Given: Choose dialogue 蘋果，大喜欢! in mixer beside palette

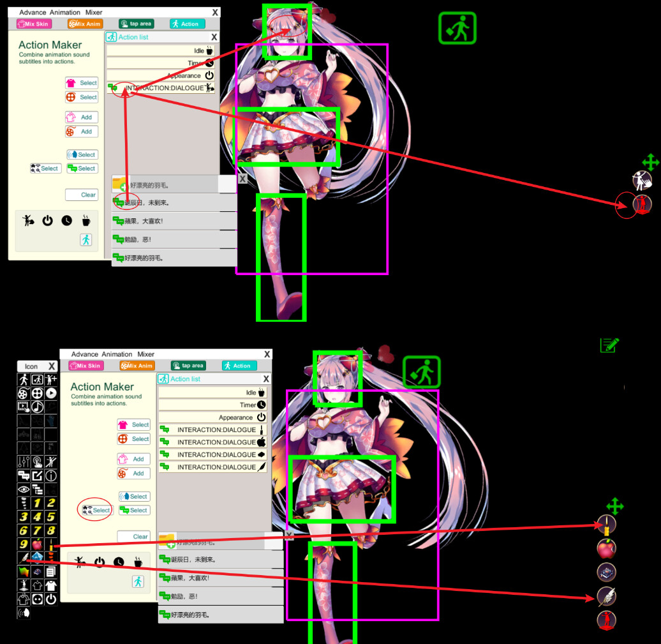Looking at the screenshot, I should [221, 578].
